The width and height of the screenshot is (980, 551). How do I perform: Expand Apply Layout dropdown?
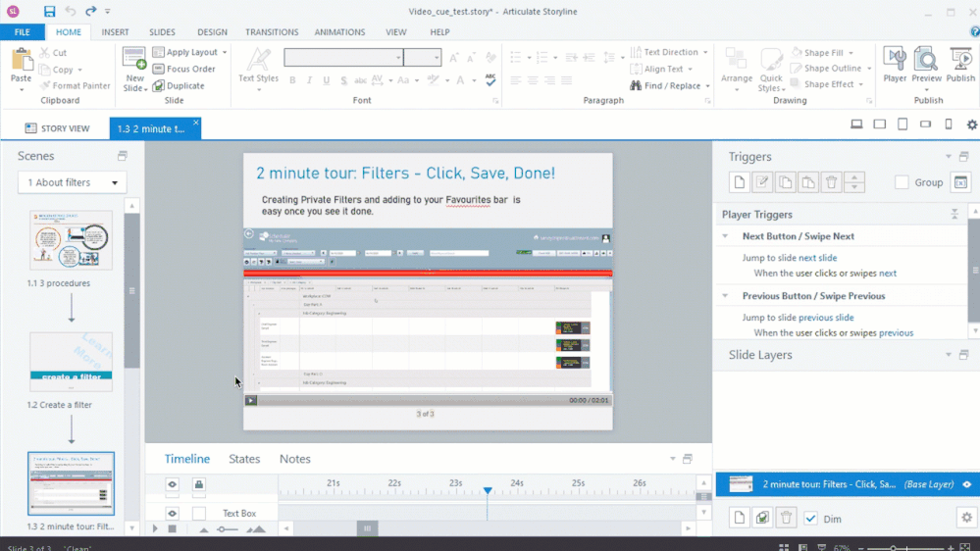(x=225, y=53)
